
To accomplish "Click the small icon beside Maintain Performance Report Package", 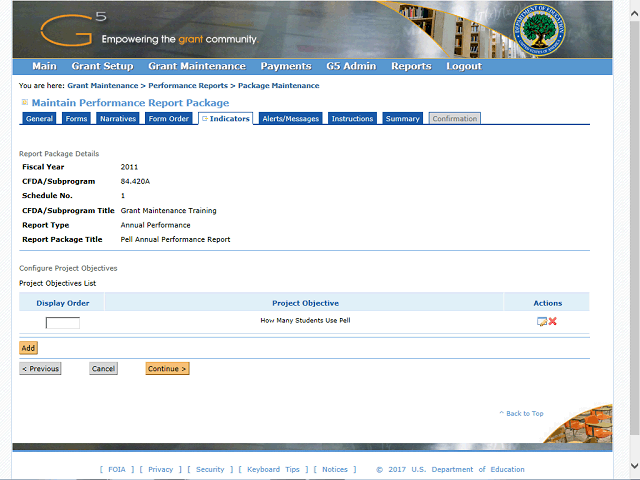I will tap(25, 102).
